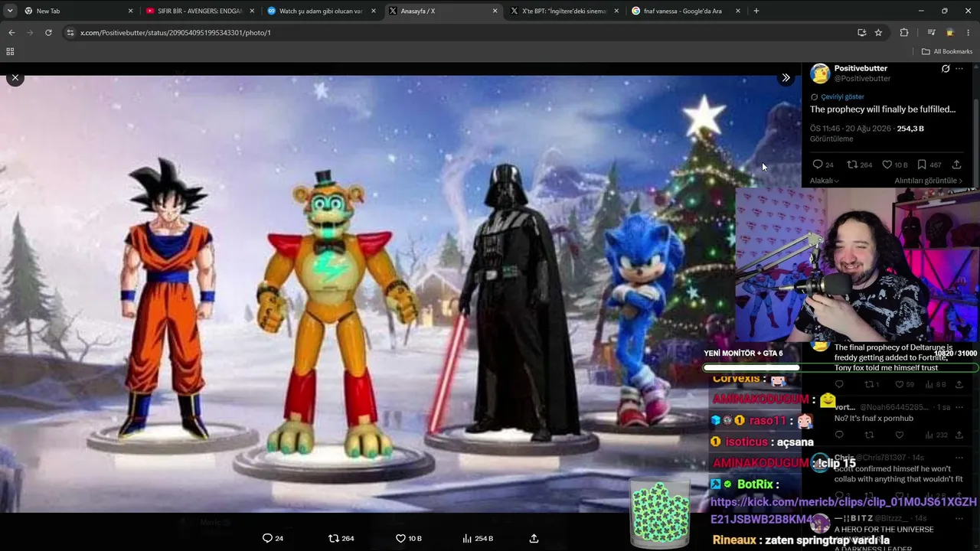The image size is (980, 551).
Task: Go back to the previous page
Action: coord(11,33)
